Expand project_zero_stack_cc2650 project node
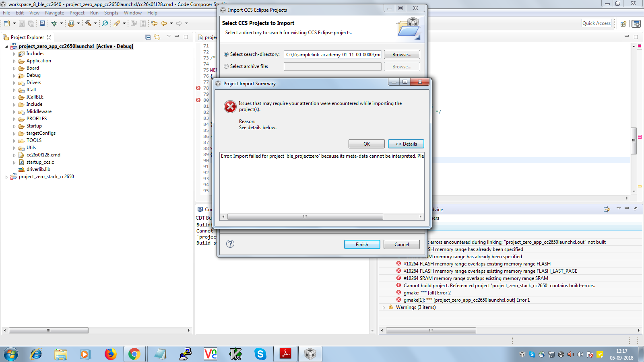 tap(6, 177)
